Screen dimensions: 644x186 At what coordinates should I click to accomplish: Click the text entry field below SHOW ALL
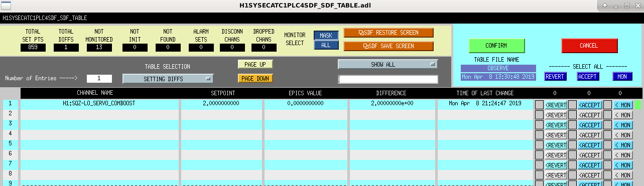tap(388, 79)
